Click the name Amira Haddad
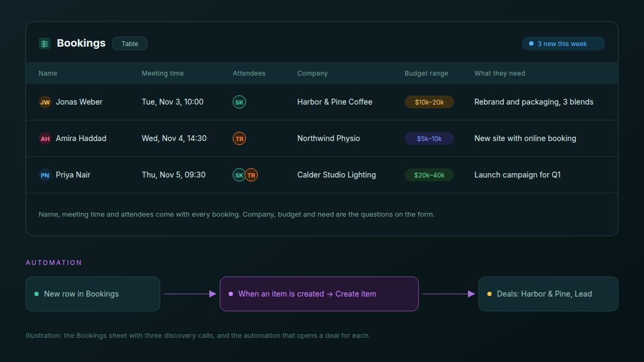 click(x=81, y=138)
